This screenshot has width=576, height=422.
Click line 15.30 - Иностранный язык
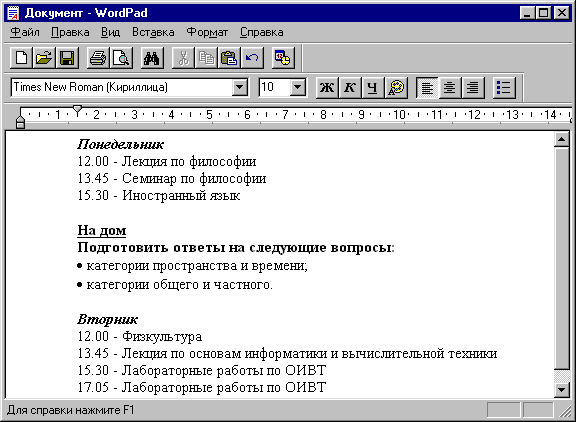pyautogui.click(x=158, y=195)
